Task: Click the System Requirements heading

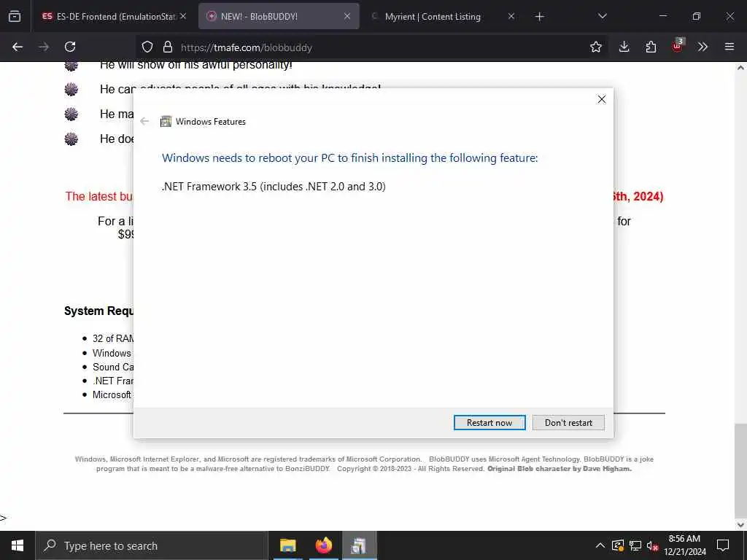Action: tap(99, 311)
